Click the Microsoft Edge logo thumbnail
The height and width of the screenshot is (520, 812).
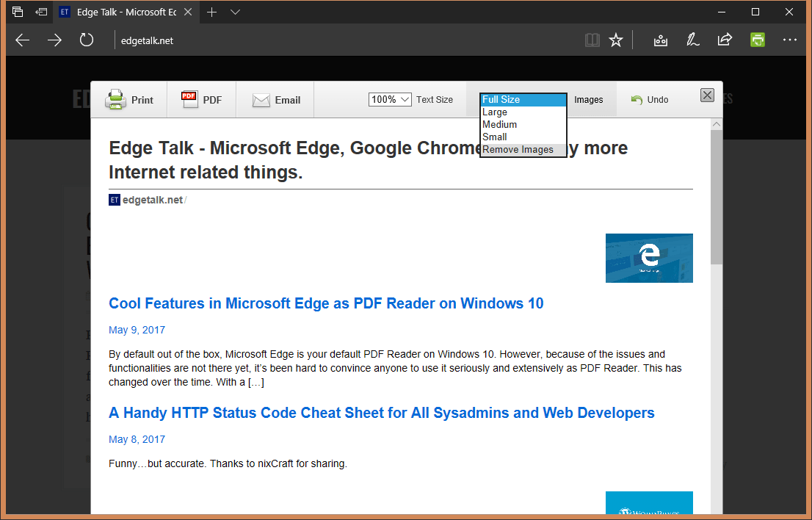649,258
